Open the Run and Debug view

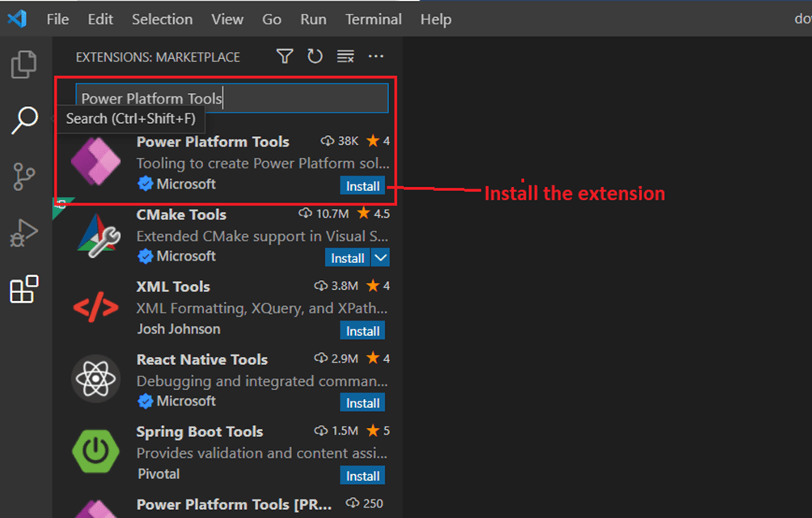tap(24, 233)
